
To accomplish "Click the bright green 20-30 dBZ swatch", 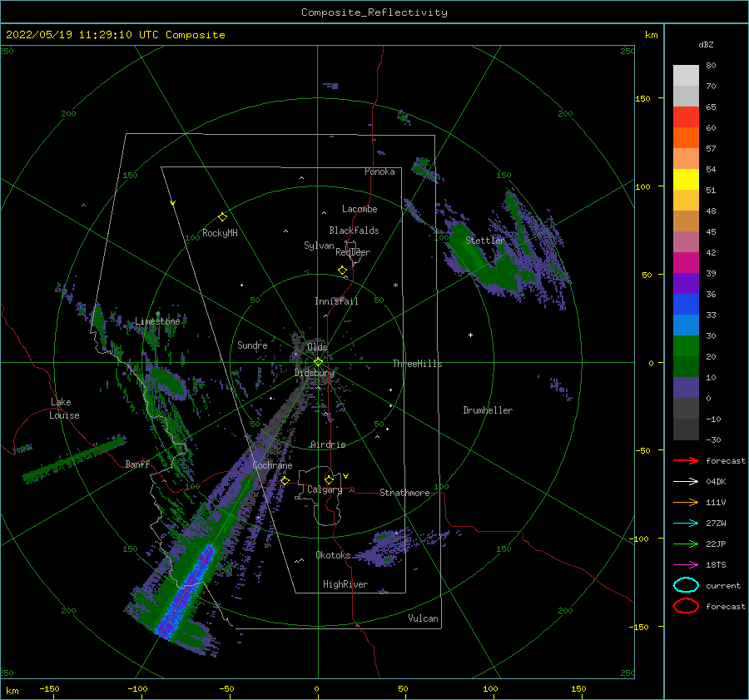I will [x=686, y=346].
